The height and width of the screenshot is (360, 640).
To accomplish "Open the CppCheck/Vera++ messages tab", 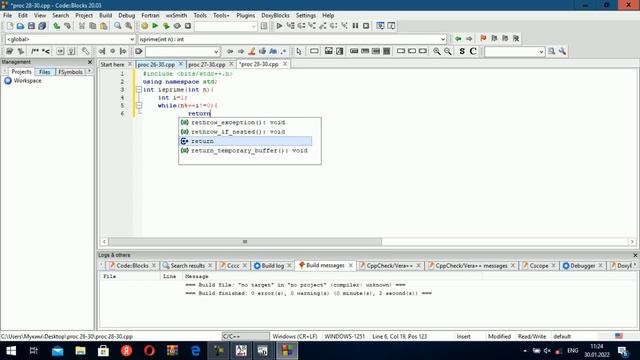I will (x=471, y=265).
